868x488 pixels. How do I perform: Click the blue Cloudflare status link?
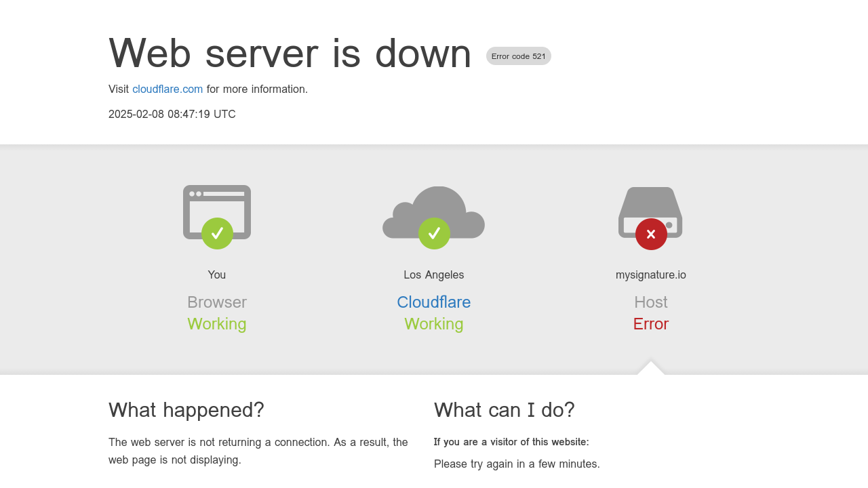(x=433, y=302)
